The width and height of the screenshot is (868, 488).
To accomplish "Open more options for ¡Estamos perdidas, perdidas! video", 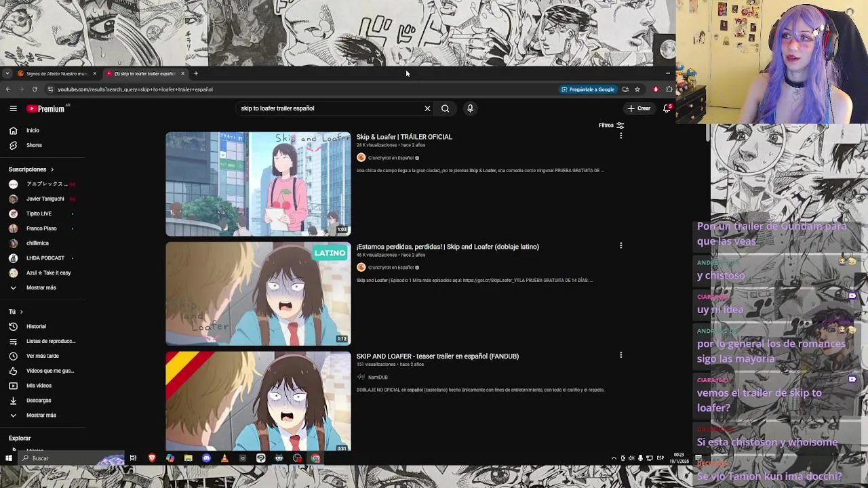I will [620, 245].
